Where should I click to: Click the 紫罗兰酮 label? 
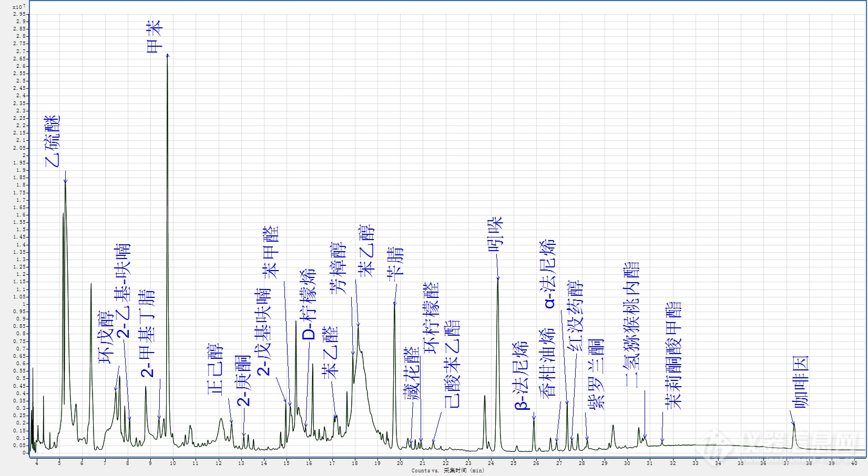click(596, 374)
